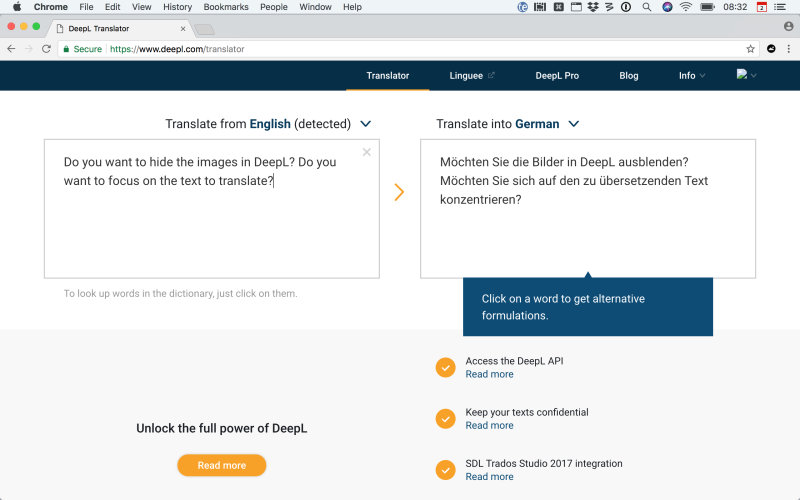Click the blue 'te' icon in the menu bar
The height and width of the screenshot is (500, 800).
(x=522, y=7)
